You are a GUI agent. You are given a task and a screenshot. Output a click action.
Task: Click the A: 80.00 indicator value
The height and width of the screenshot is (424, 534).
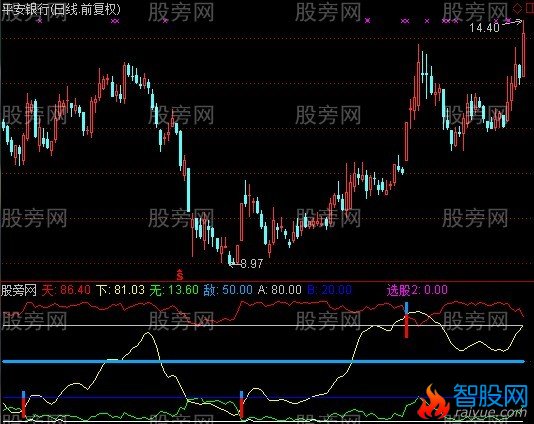(x=280, y=290)
